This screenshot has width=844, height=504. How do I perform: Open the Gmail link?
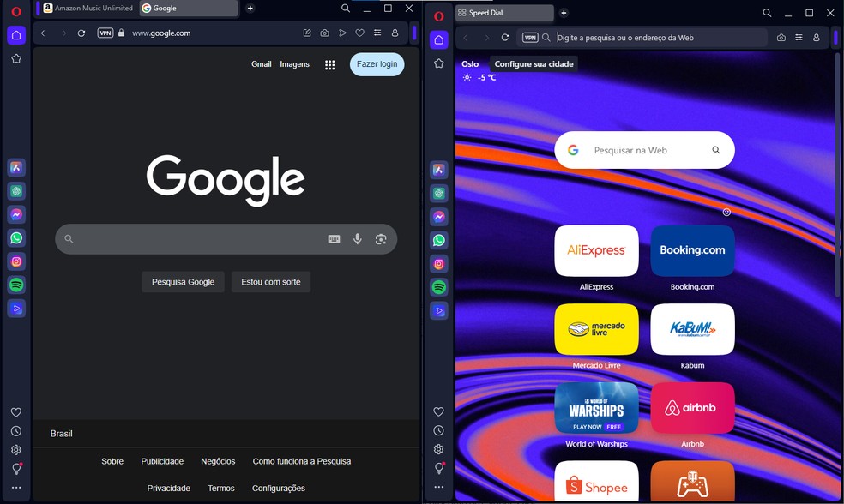[261, 64]
